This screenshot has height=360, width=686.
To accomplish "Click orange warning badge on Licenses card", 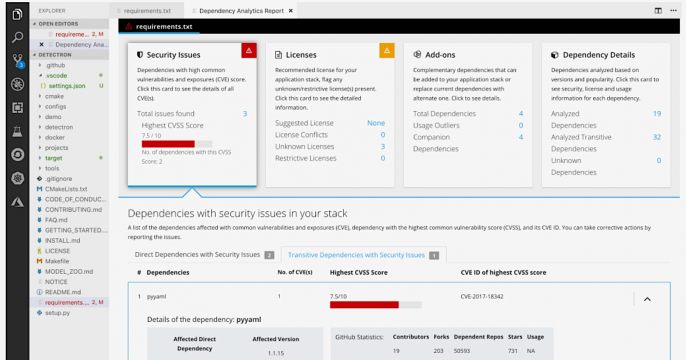I will coord(387,50).
